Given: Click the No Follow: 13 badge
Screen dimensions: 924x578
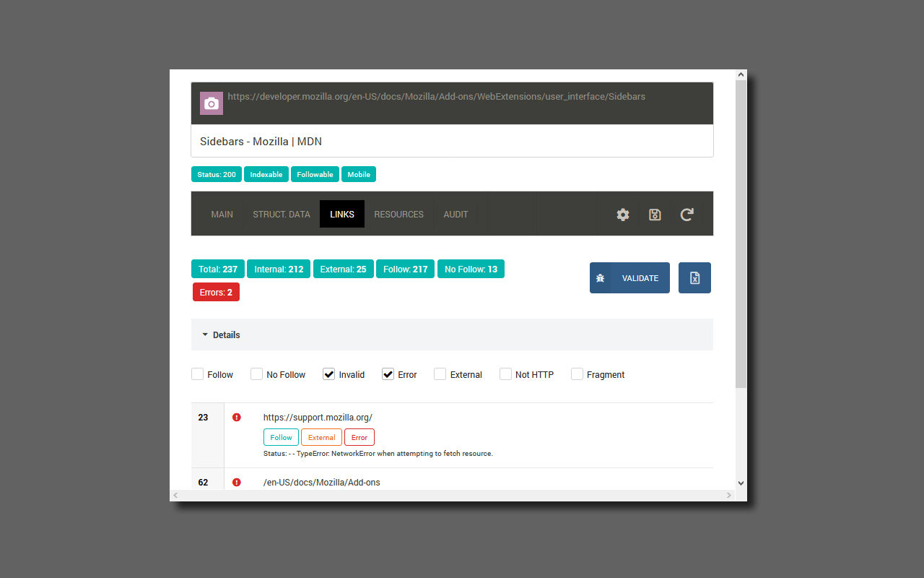Looking at the screenshot, I should tap(471, 269).
